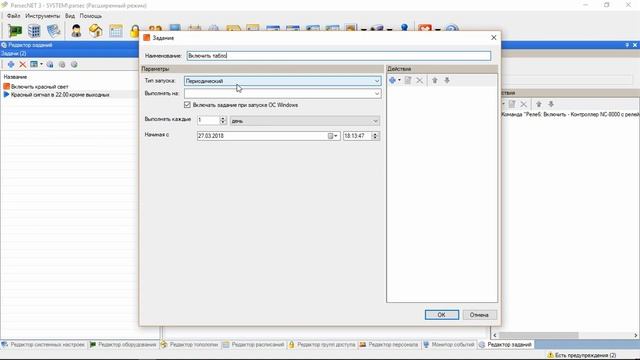Viewport: 640px width, 360px height.
Task: Switch to Монитор событий tab
Action: (449, 345)
